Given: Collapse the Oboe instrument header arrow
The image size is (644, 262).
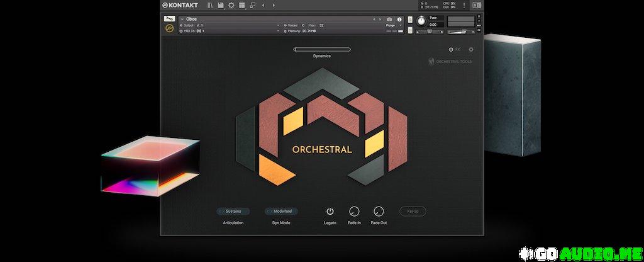Looking at the screenshot, I should click(182, 20).
